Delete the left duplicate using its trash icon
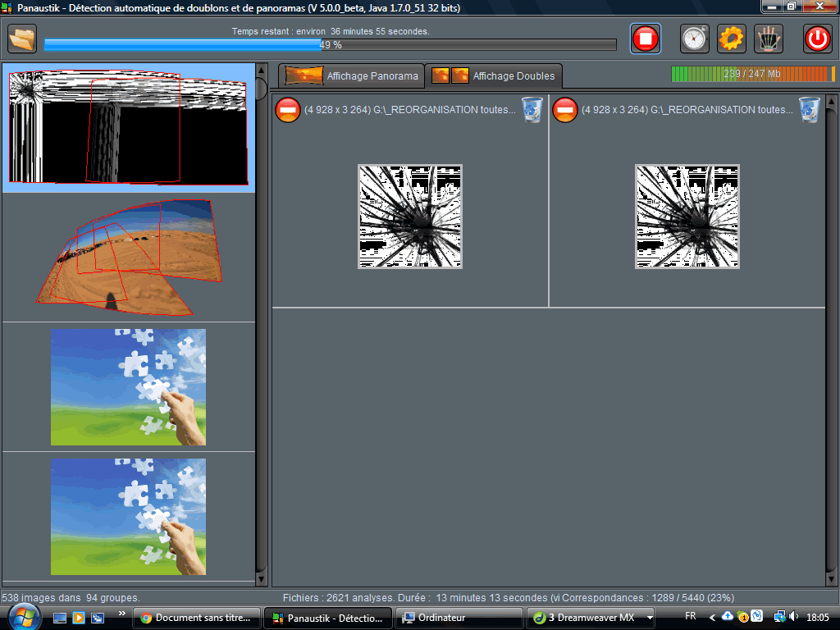This screenshot has width=840, height=630. tap(532, 109)
